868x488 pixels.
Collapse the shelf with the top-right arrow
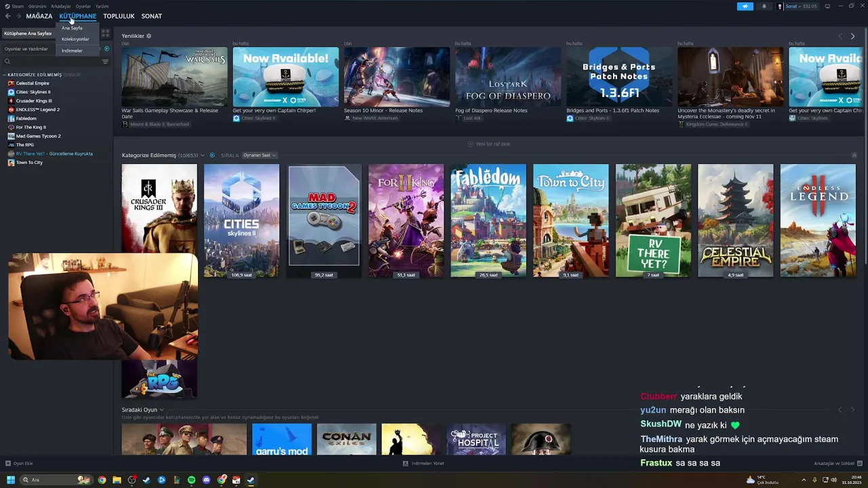(x=854, y=155)
